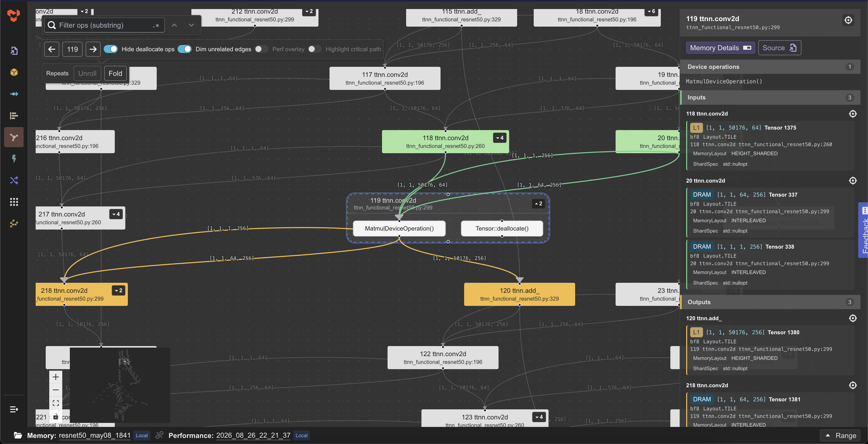Expand node 118 ttnn.conv2d badge
The image size is (868, 444).
500,138
